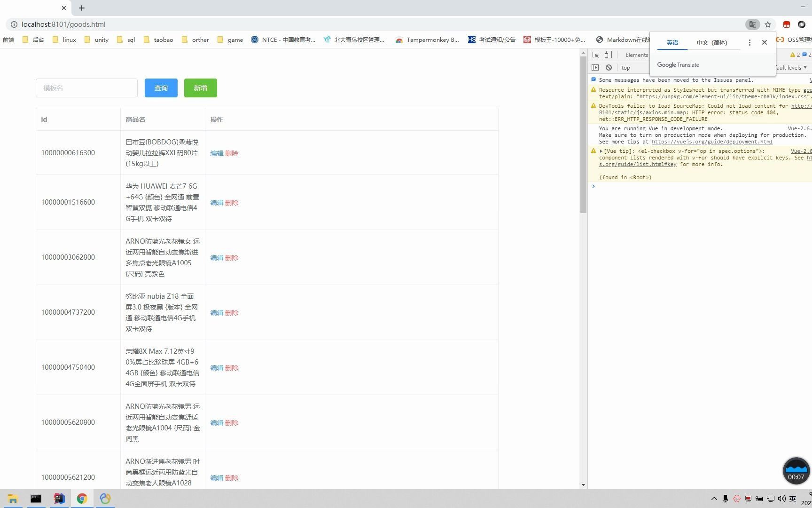Screen dimensions: 812x508
Task: Open the sql bookmarks folder
Action: point(126,40)
